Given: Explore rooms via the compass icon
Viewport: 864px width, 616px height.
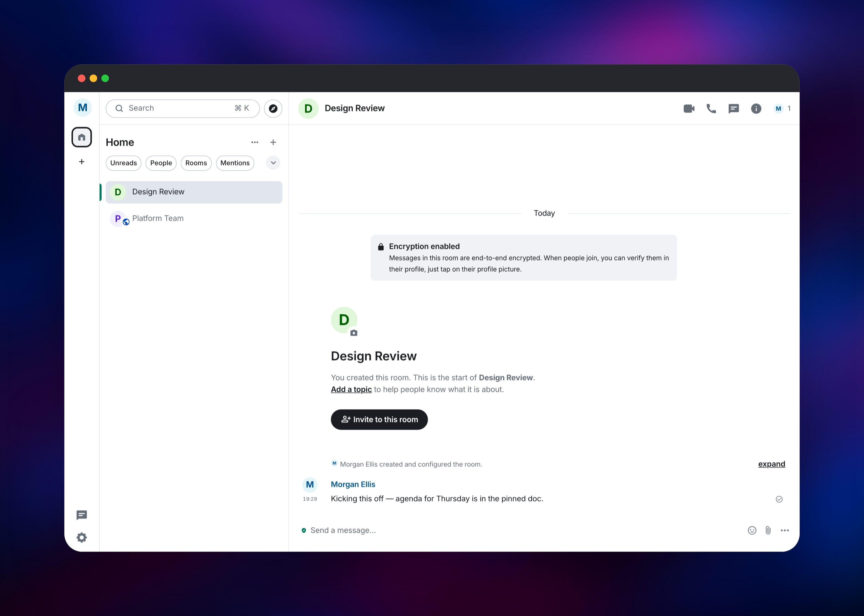Looking at the screenshot, I should 273,109.
